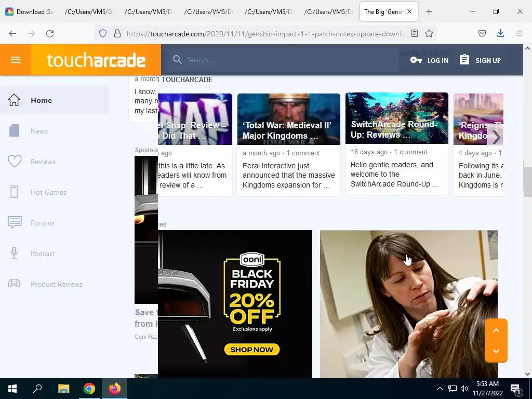Click the Hot Games phone icon
Image resolution: width=532 pixels, height=399 pixels.
(x=14, y=192)
